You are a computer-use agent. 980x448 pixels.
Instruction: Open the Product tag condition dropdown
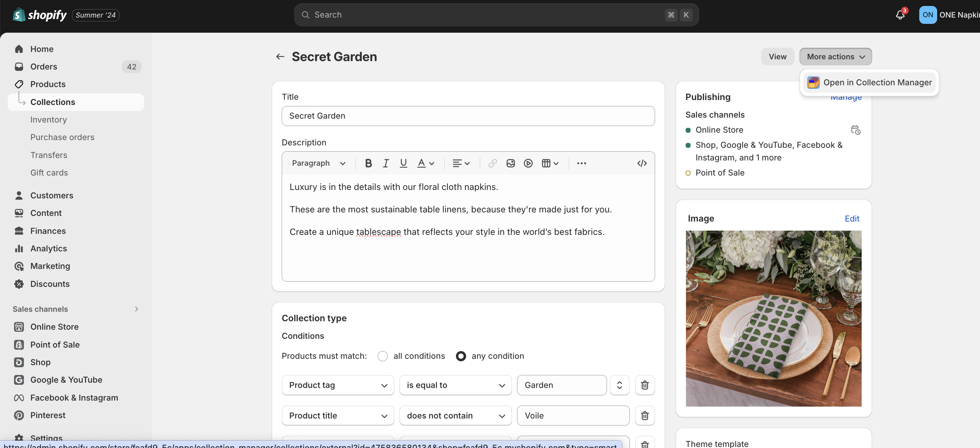coord(338,385)
